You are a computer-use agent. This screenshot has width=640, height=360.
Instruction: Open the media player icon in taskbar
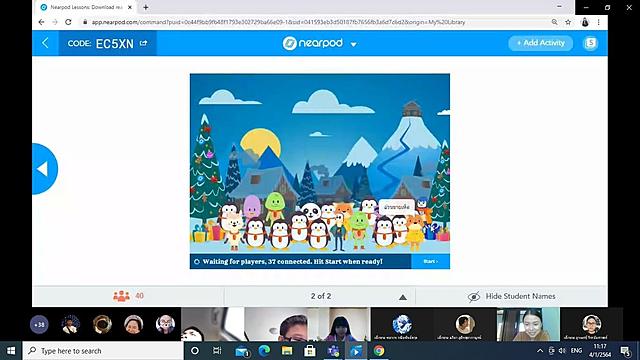pos(356,351)
